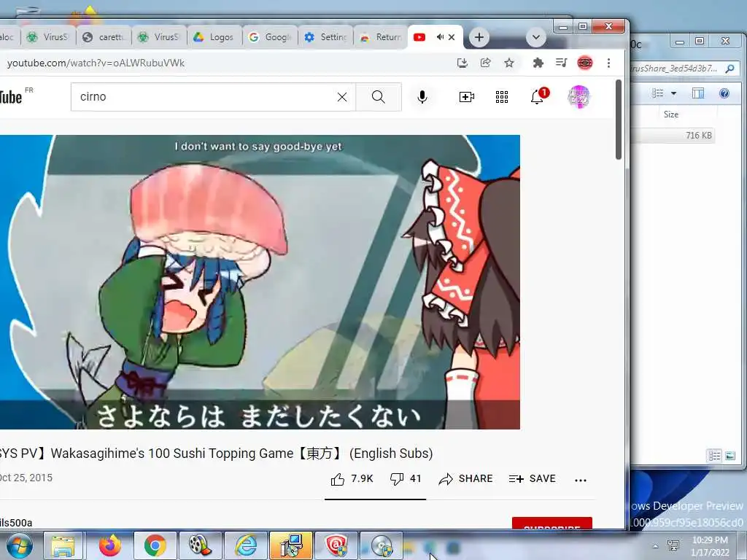Image resolution: width=747 pixels, height=560 pixels.
Task: Clear the cirno search text
Action: coord(342,97)
